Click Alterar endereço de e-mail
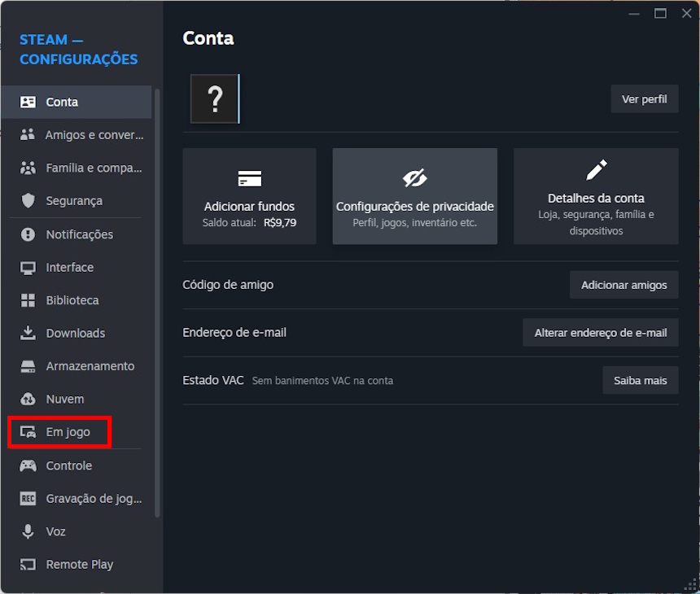The image size is (700, 594). coord(600,332)
